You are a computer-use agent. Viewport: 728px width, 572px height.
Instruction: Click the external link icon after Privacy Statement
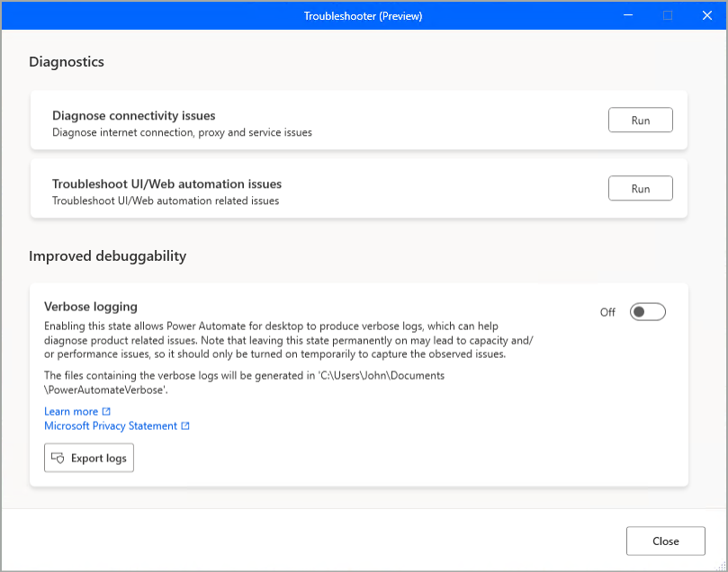click(185, 425)
